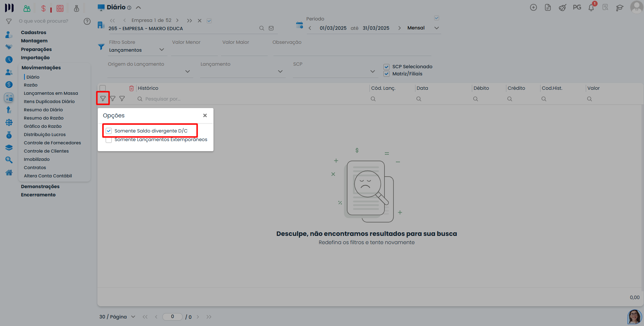Click the envelope icon beside company name

click(271, 28)
